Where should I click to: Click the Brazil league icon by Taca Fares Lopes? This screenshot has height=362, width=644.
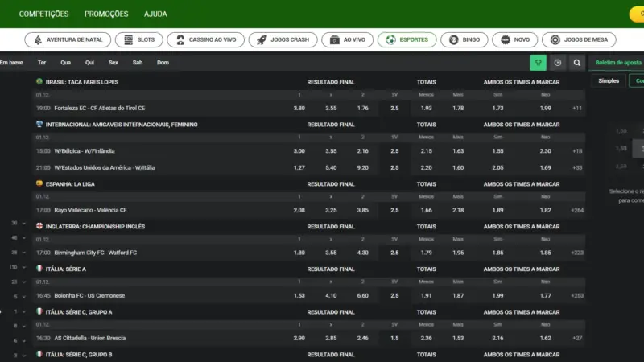pyautogui.click(x=39, y=82)
